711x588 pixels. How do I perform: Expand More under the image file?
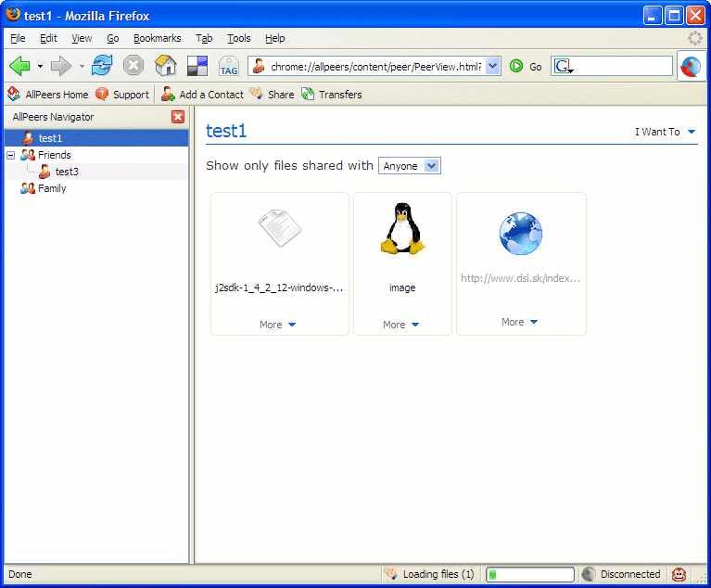click(x=400, y=325)
